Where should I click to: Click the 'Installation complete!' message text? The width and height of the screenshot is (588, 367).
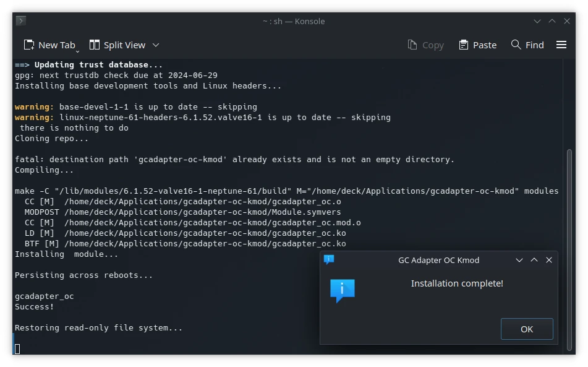tap(457, 283)
